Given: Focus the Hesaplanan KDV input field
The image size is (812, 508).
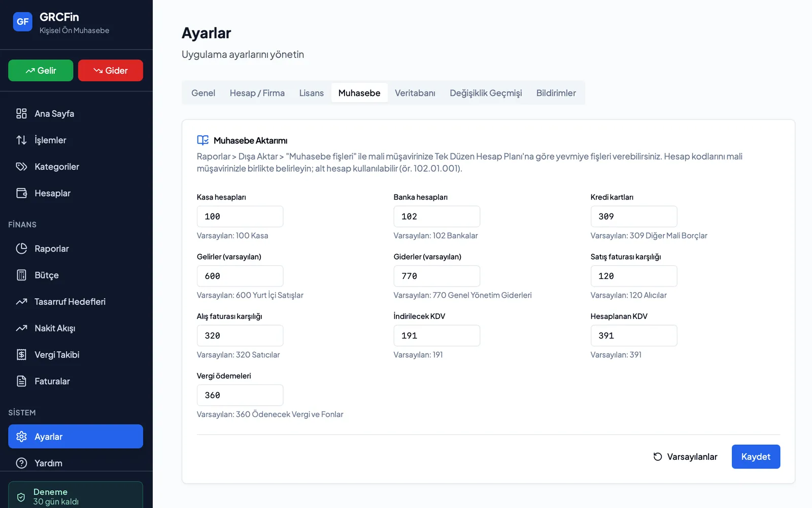Looking at the screenshot, I should pos(634,336).
